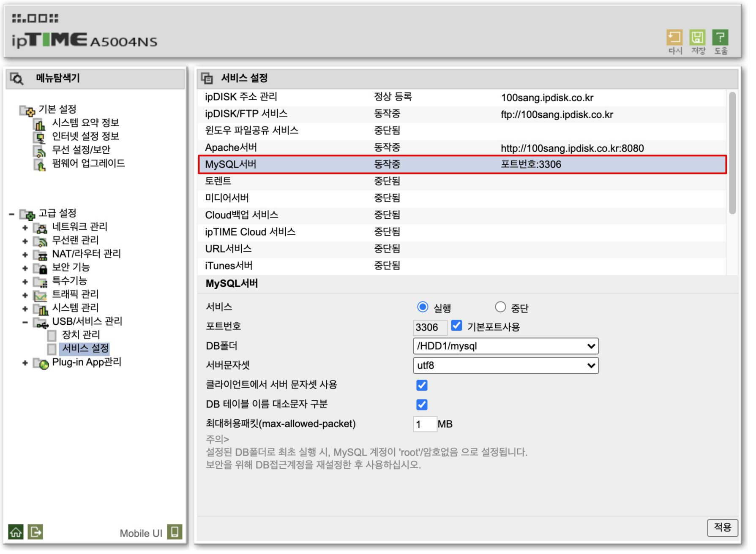Image resolution: width=756 pixels, height=554 pixels.
Task: Click the 펌웨어 업그레이드 icon
Action: (40, 165)
